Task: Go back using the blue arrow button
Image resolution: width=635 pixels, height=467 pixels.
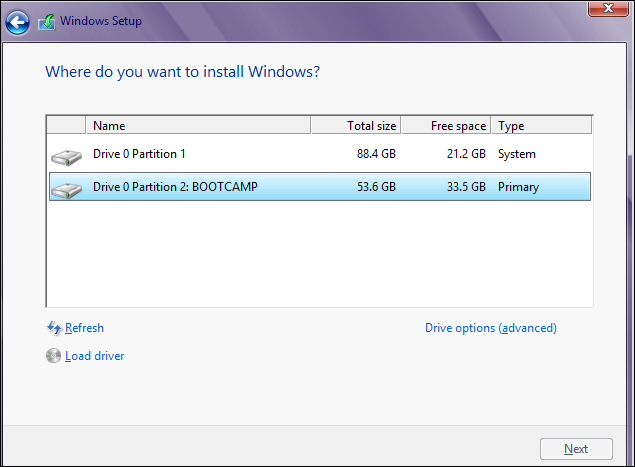Action: (x=17, y=22)
